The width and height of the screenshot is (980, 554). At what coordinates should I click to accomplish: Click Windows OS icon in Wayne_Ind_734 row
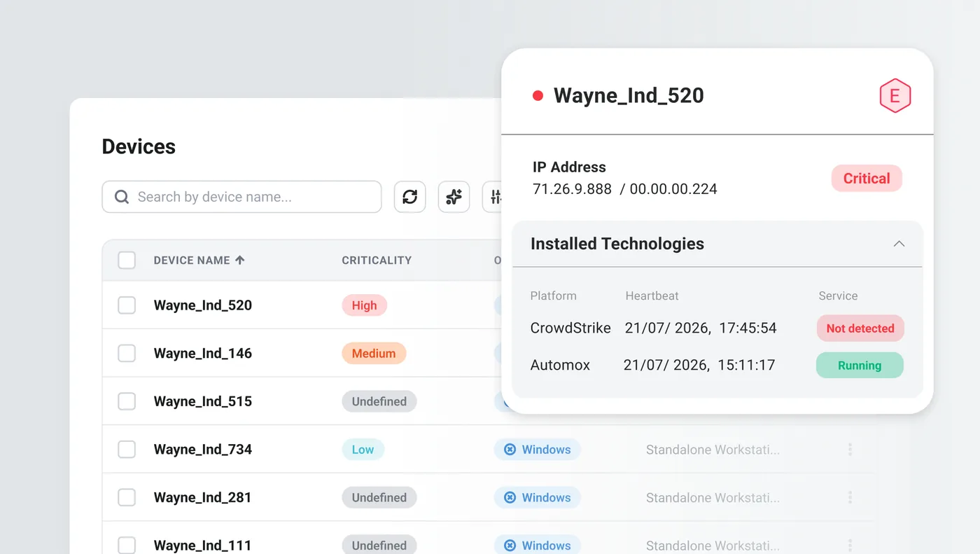(510, 450)
